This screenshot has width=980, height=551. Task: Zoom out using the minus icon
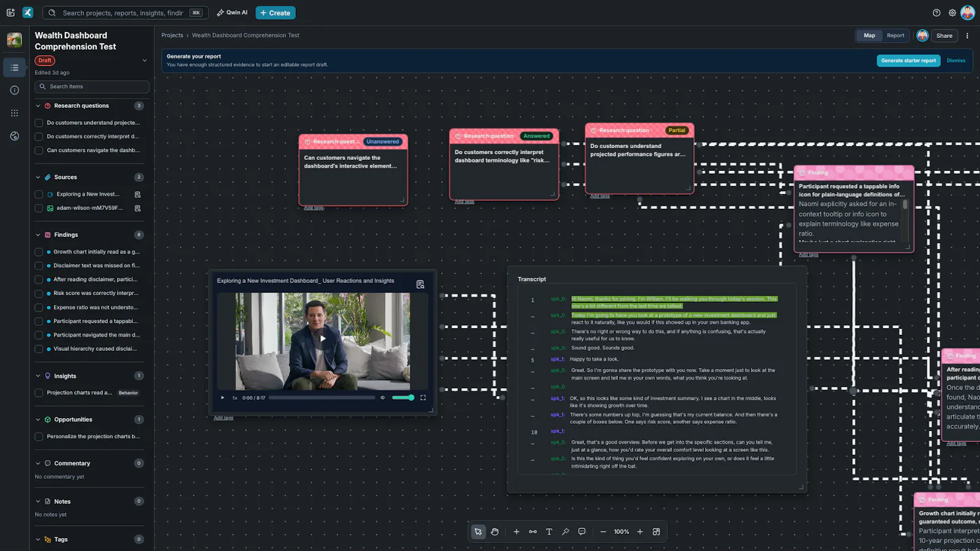click(603, 532)
